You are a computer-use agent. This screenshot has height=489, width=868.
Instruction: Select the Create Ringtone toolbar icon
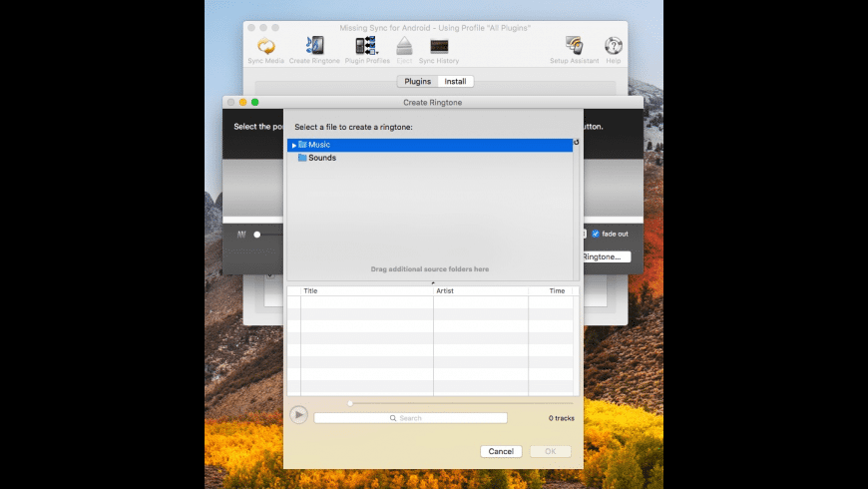[x=314, y=50]
